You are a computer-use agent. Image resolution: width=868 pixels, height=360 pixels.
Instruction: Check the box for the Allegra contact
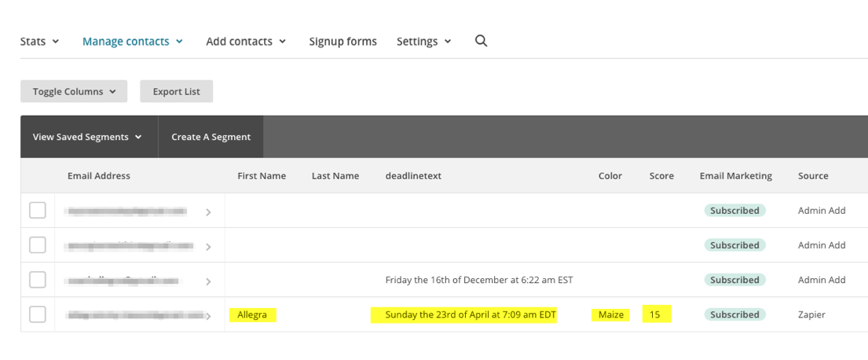38,314
